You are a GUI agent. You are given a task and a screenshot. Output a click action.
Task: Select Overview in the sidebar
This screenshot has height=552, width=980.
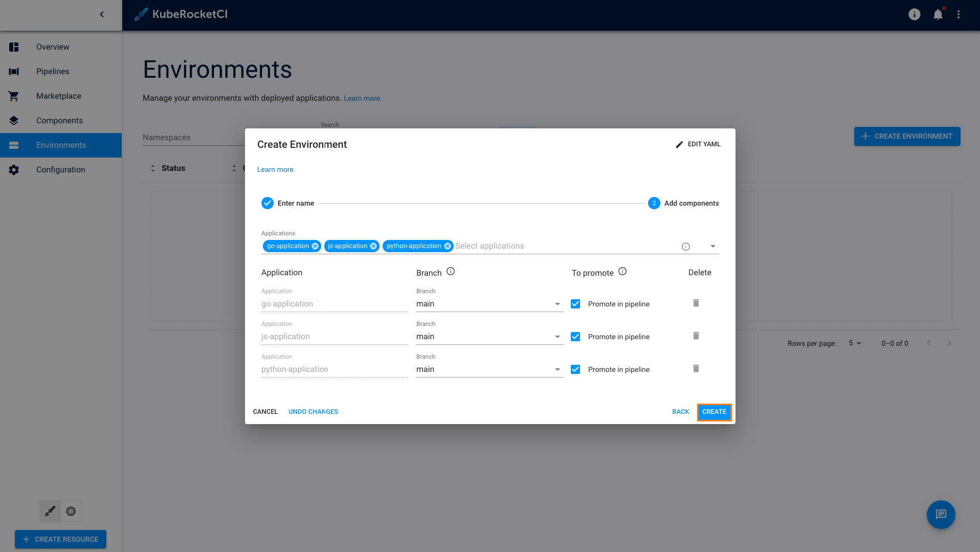[x=52, y=47]
